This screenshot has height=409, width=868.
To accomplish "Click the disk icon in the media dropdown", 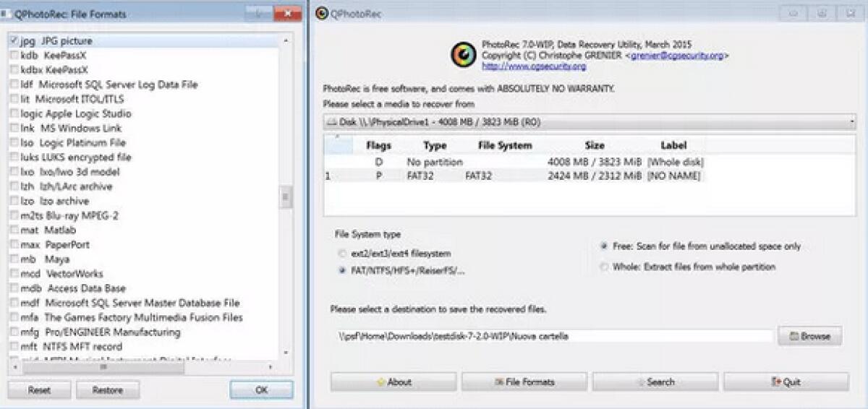I will [x=333, y=122].
